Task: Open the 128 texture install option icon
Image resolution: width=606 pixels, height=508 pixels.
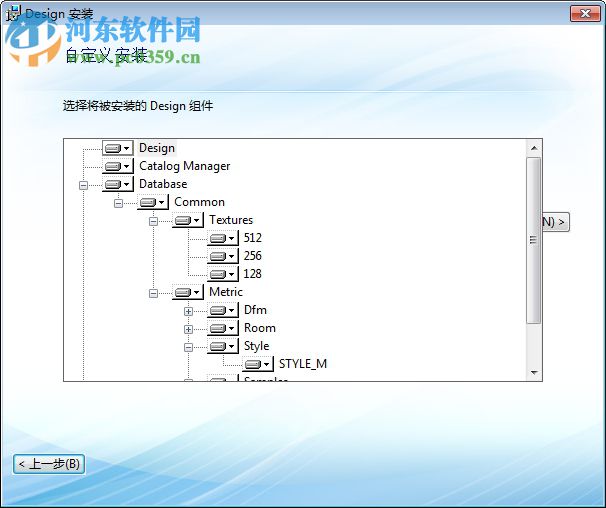Action: tap(223, 274)
